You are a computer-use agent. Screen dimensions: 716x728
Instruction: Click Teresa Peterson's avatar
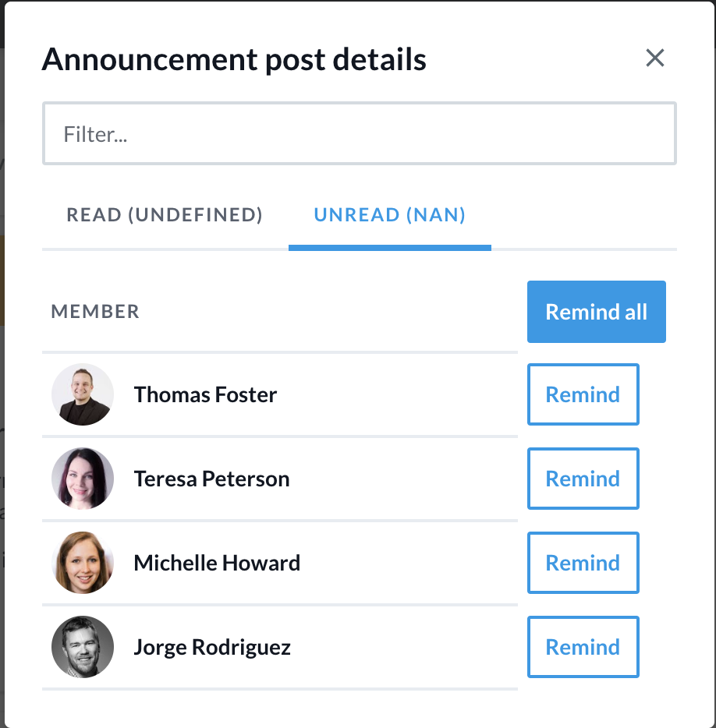click(x=83, y=479)
